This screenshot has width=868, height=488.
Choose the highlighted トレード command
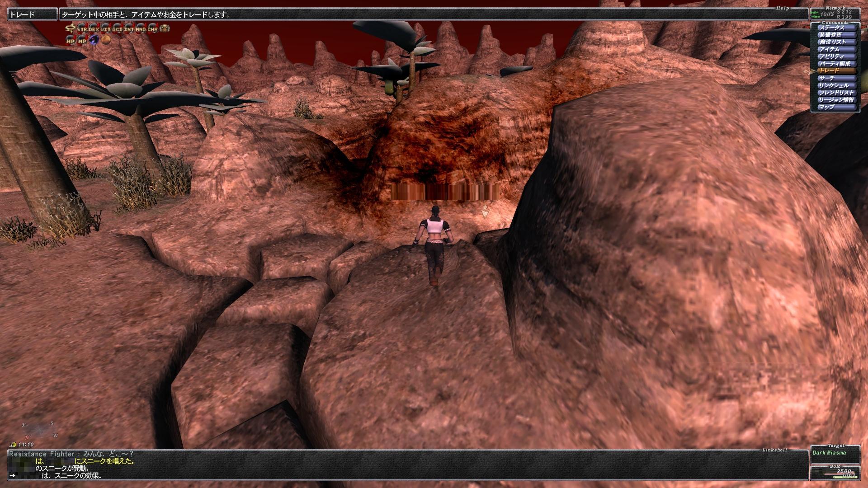click(836, 71)
